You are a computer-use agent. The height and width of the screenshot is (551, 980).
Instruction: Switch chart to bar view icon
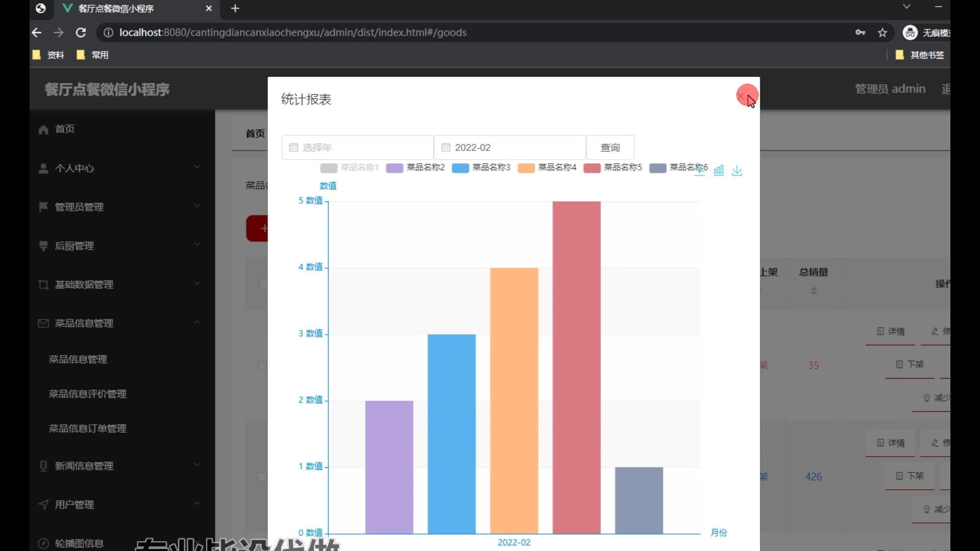pos(718,170)
